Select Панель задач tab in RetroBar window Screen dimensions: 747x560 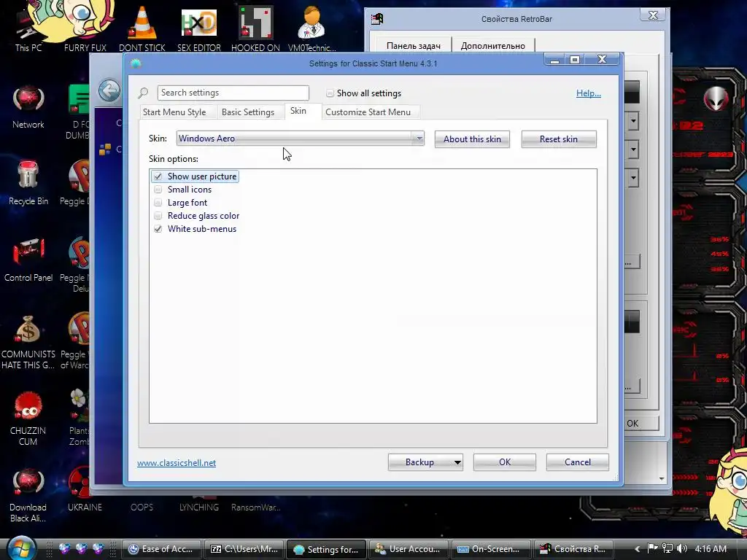tap(413, 46)
